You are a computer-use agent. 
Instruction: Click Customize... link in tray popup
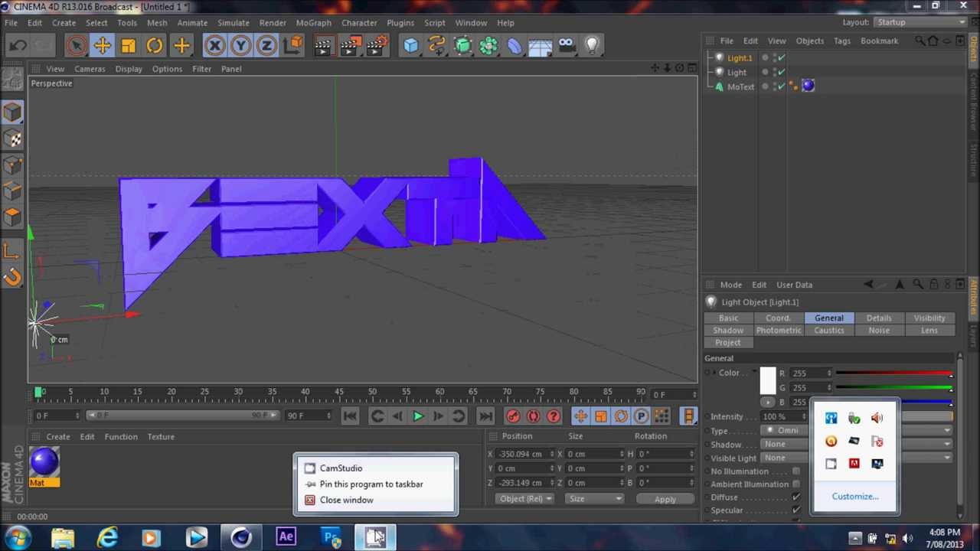coord(855,497)
